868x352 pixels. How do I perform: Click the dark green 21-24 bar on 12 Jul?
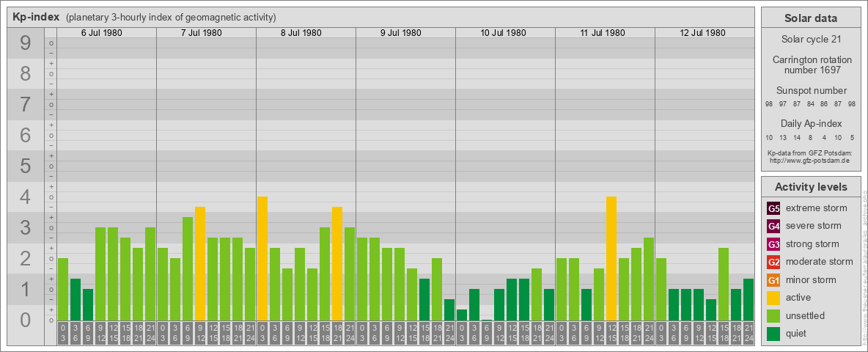point(749,299)
